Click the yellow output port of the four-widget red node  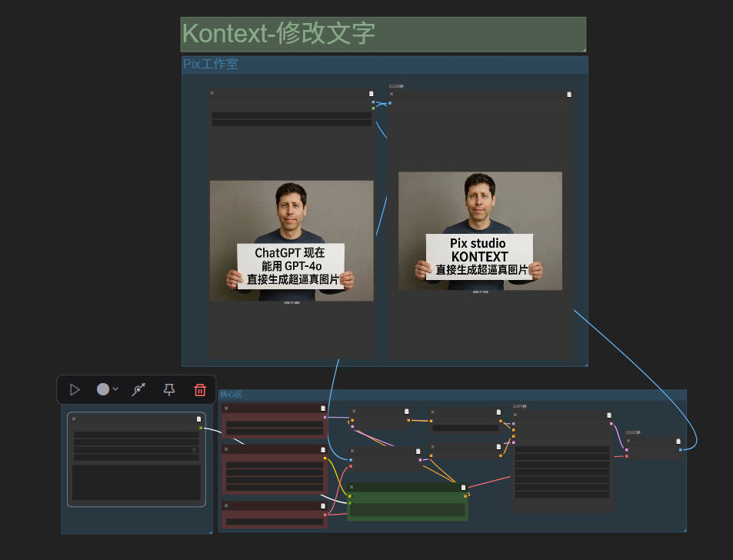click(x=325, y=458)
